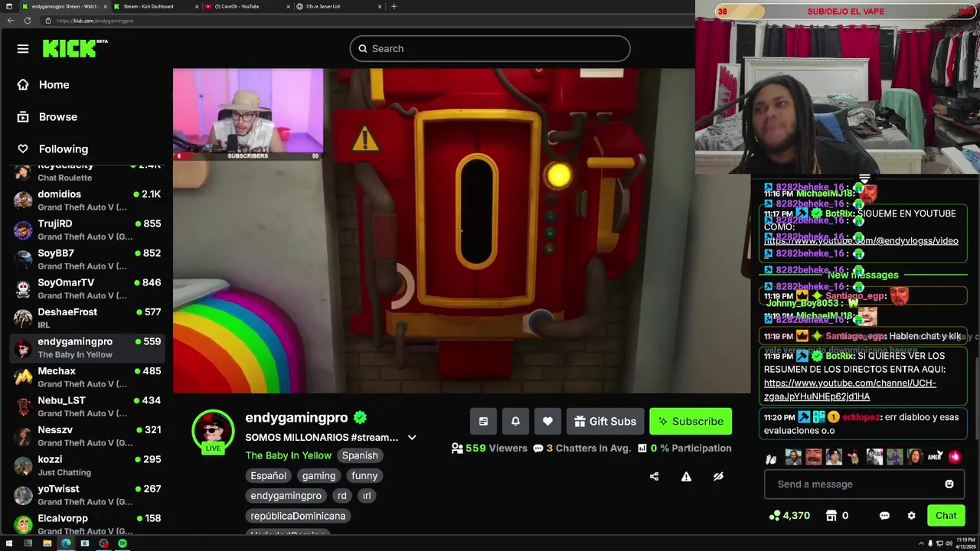Open endyvlogss YouTube link in chat
This screenshot has height=551, width=980.
tap(861, 241)
